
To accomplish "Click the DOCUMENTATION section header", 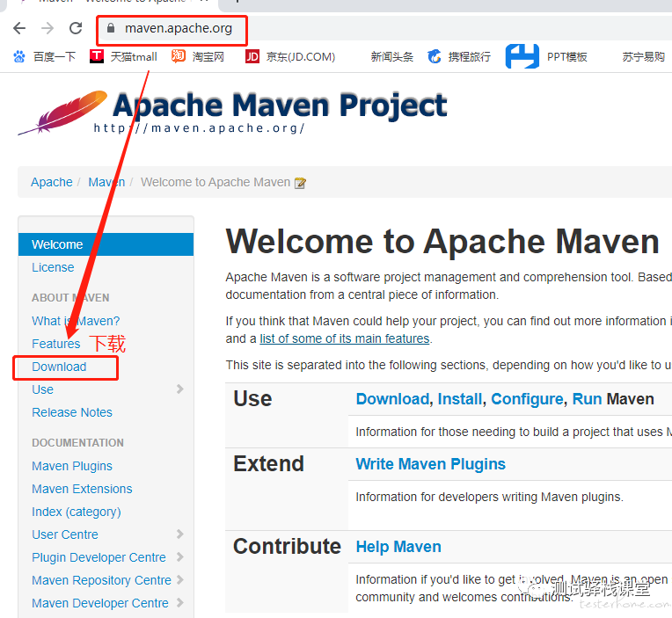I will click(77, 443).
